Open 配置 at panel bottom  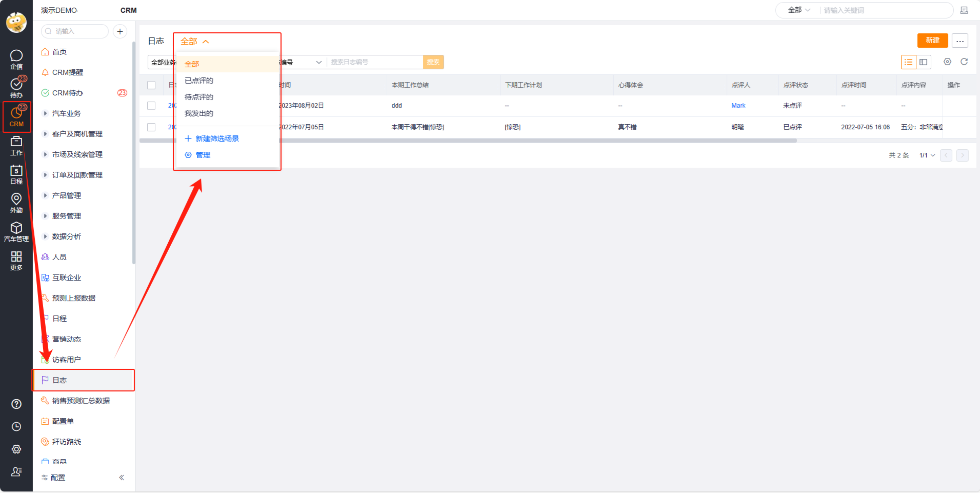click(53, 477)
